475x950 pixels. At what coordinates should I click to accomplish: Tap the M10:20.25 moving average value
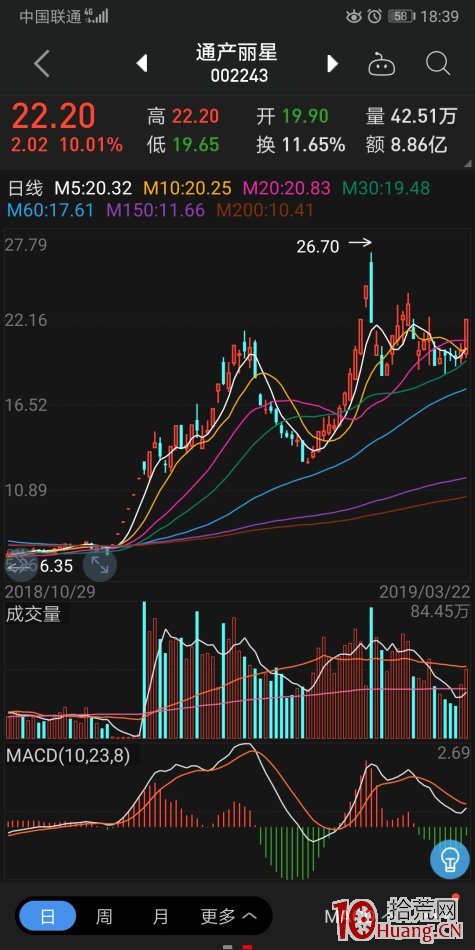(188, 188)
